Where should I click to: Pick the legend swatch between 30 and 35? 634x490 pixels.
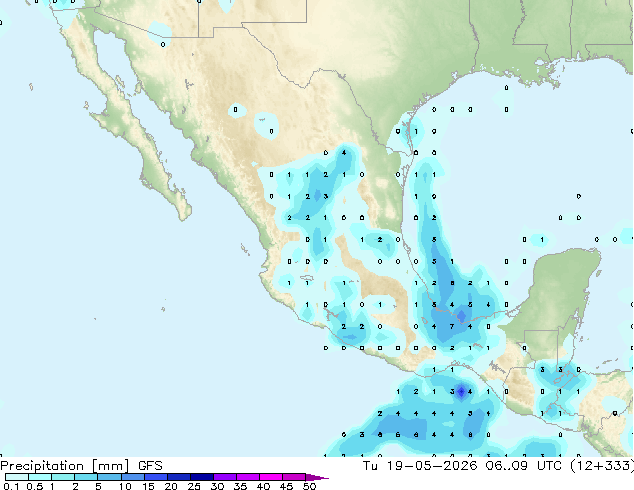(225, 477)
